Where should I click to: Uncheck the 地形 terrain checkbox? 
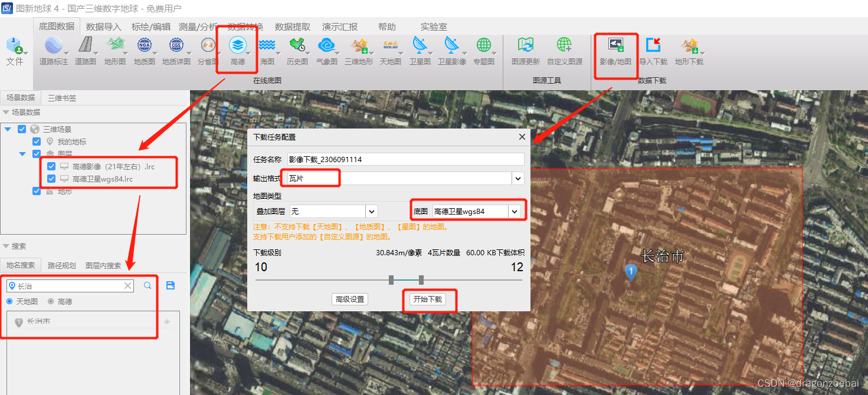(37, 191)
